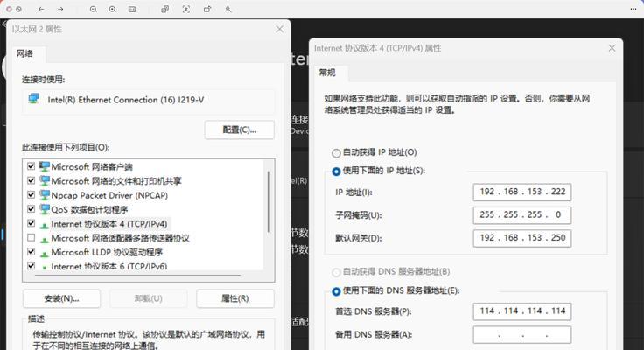This screenshot has width=644, height=350.
Task: Go forward with the right arrow icon
Action: click(60, 9)
